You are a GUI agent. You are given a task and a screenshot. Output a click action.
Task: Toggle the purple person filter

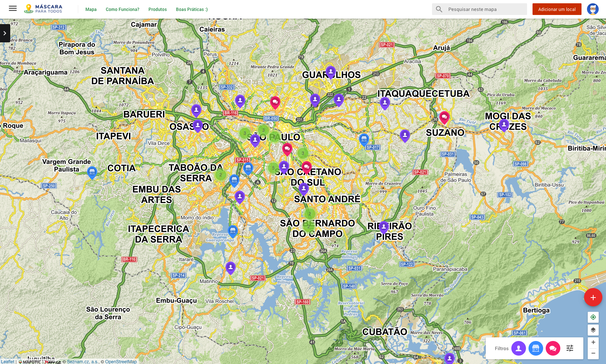pyautogui.click(x=518, y=348)
